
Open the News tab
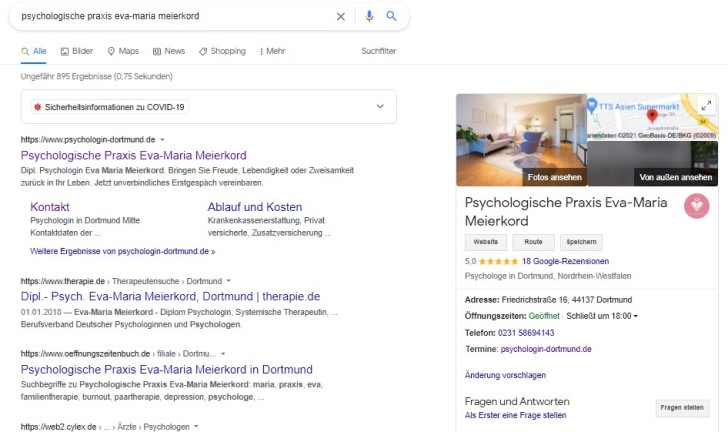[169, 51]
